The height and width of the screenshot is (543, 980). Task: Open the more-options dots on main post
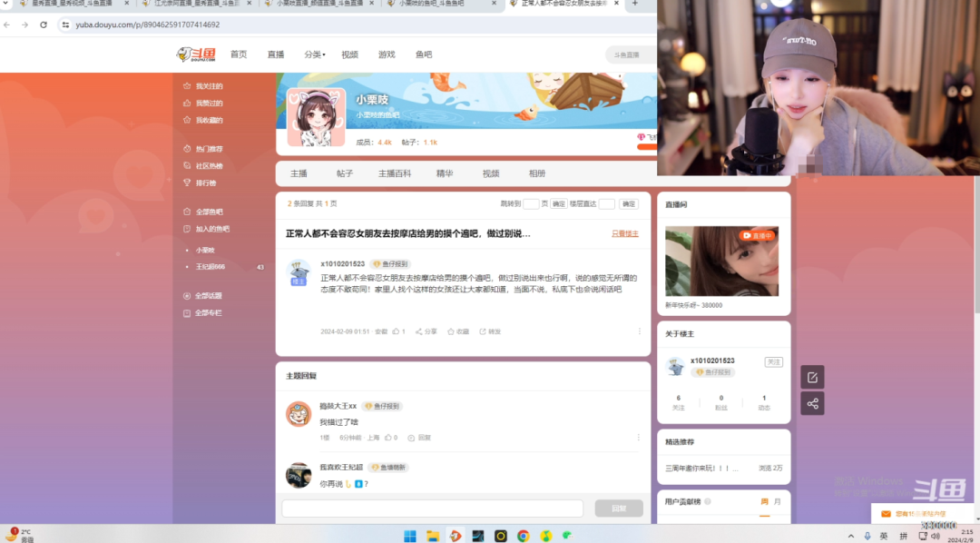coord(640,331)
